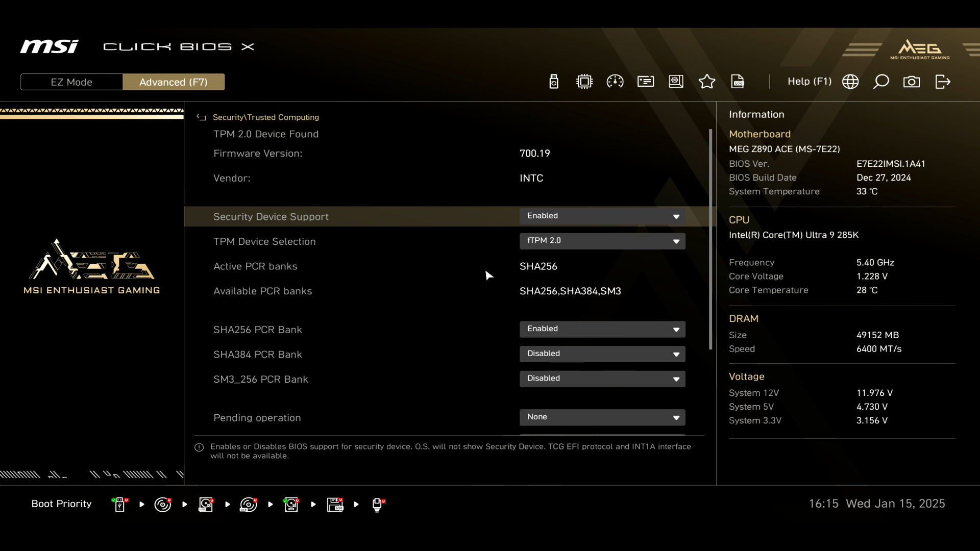Viewport: 980px width, 551px height.
Task: Click the language globe icon
Action: [x=850, y=82]
